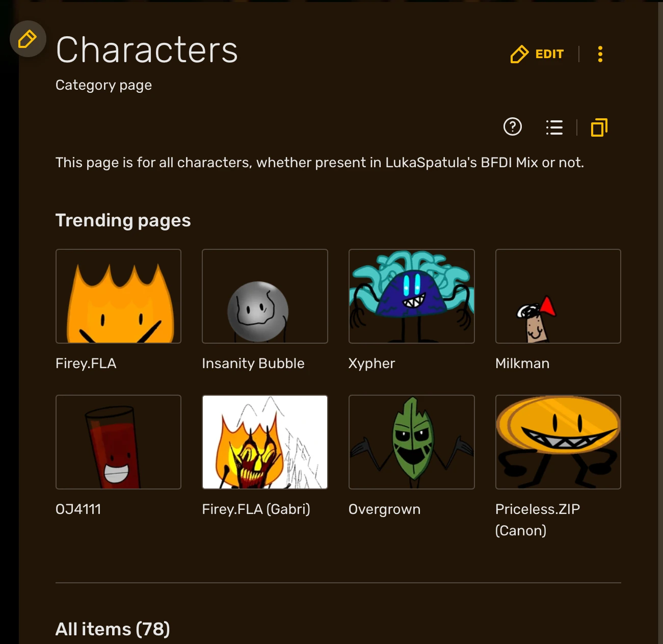Open the Priceless.ZIP (Canon) link
The height and width of the screenshot is (644, 663).
(x=538, y=520)
